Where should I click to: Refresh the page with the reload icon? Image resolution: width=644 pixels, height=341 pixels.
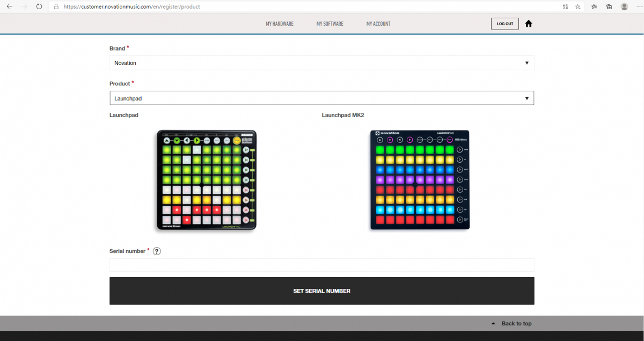pos(39,6)
